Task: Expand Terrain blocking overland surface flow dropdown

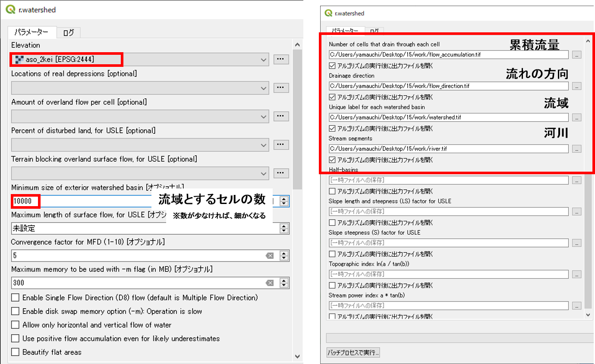Action: click(139, 173)
